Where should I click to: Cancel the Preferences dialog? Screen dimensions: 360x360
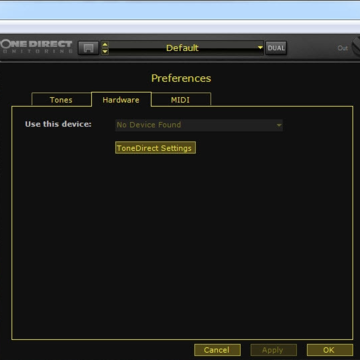click(x=217, y=350)
